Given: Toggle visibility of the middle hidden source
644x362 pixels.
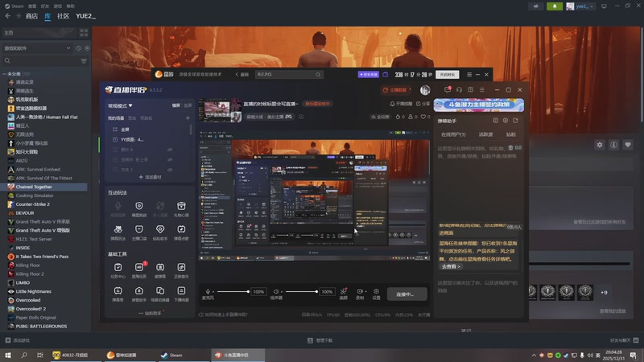Looking at the screenshot, I should pyautogui.click(x=170, y=159).
